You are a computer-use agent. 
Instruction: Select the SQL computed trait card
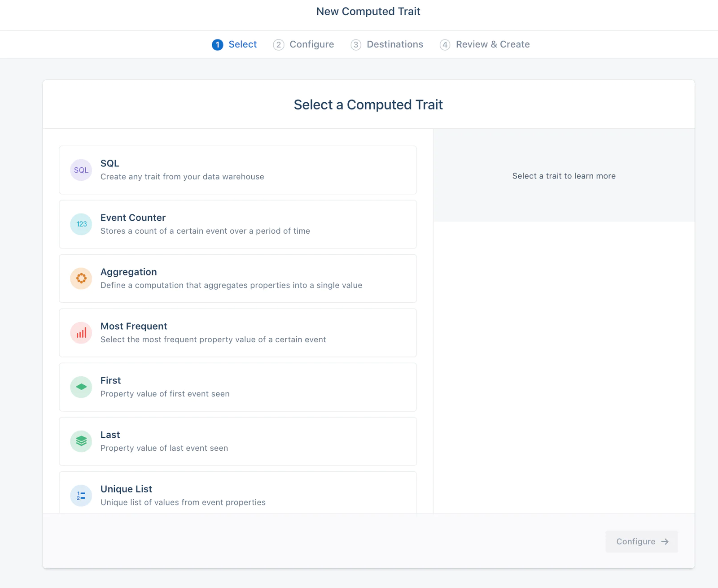[x=237, y=170]
